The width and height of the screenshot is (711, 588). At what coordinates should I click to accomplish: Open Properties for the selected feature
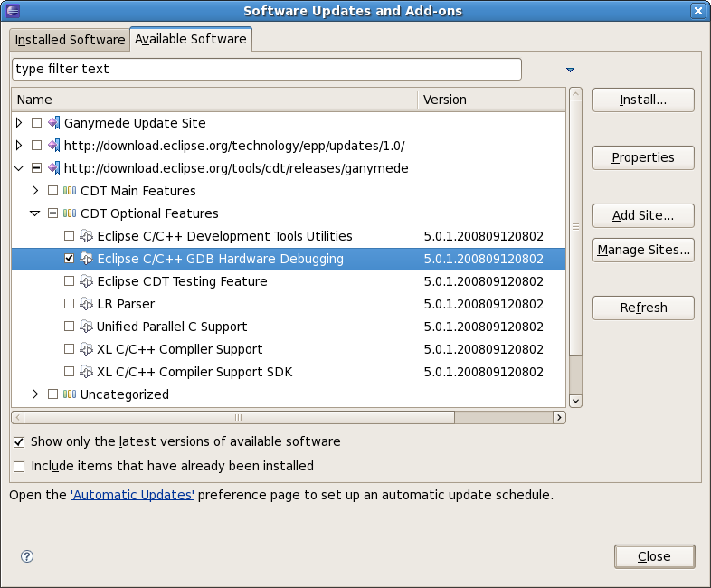point(643,157)
